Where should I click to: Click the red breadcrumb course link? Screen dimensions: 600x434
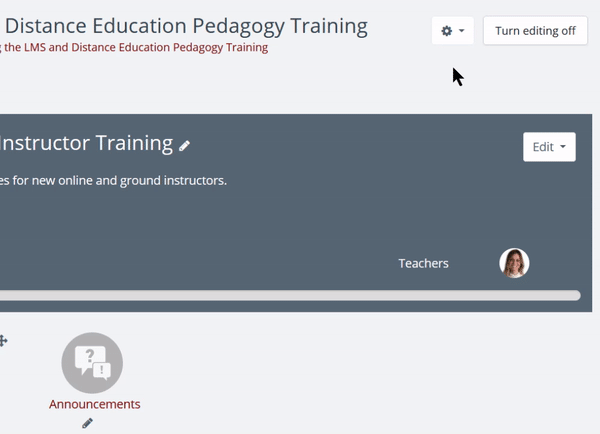pos(136,47)
